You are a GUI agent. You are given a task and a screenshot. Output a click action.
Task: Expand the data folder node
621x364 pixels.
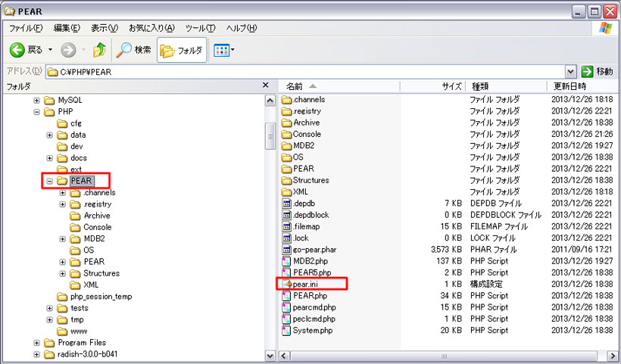coord(49,135)
